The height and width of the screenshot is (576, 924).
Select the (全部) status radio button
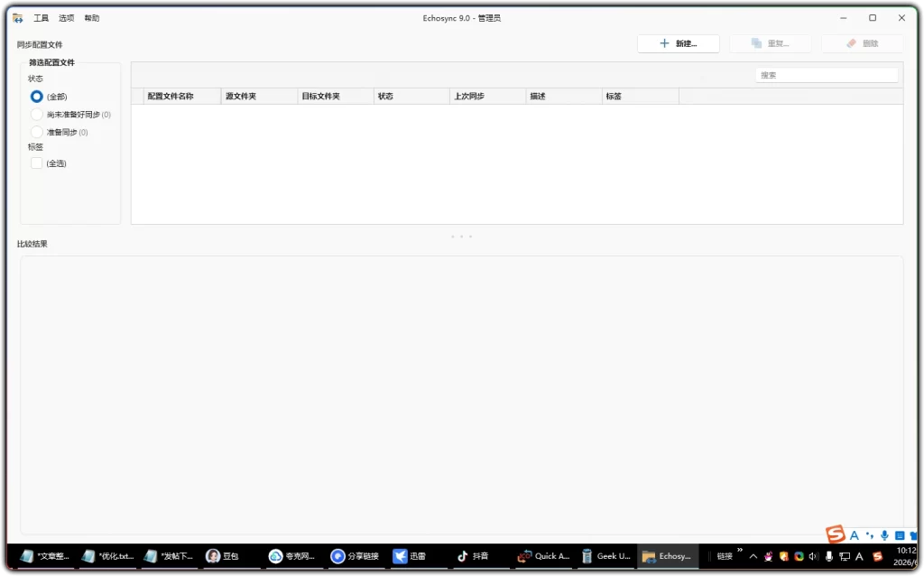coord(36,96)
